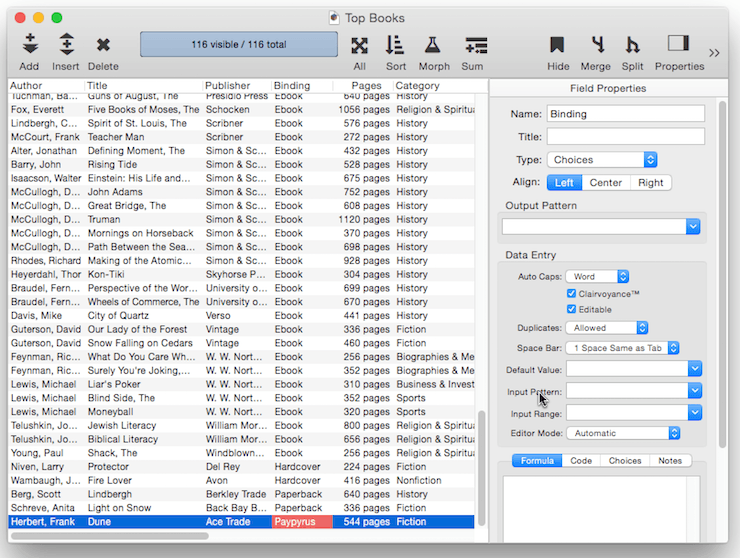The width and height of the screenshot is (740, 558).
Task: Click the Moneyball row title
Action: click(x=110, y=412)
